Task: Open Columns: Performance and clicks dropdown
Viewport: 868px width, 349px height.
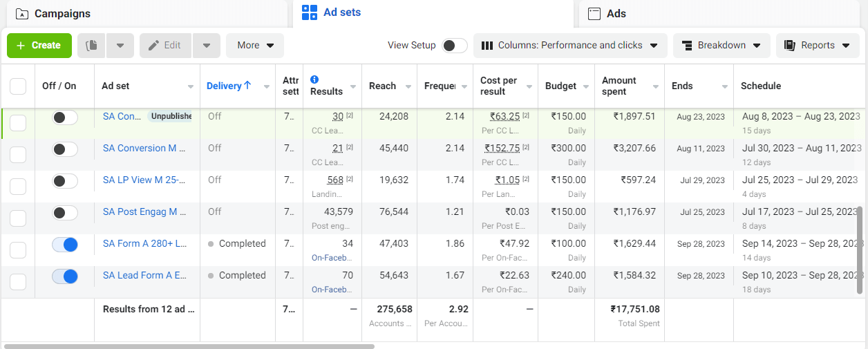Action: [570, 46]
